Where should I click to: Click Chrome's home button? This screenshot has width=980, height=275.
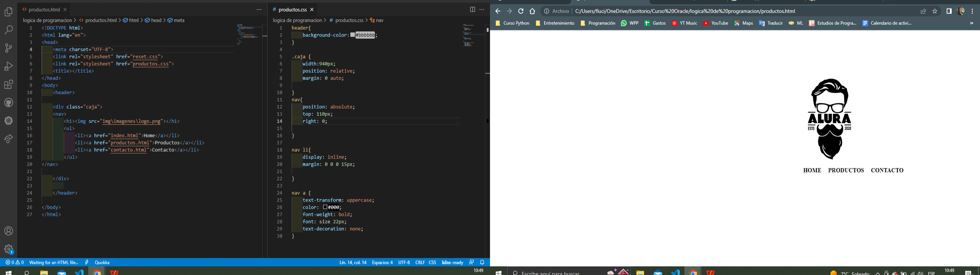(532, 11)
